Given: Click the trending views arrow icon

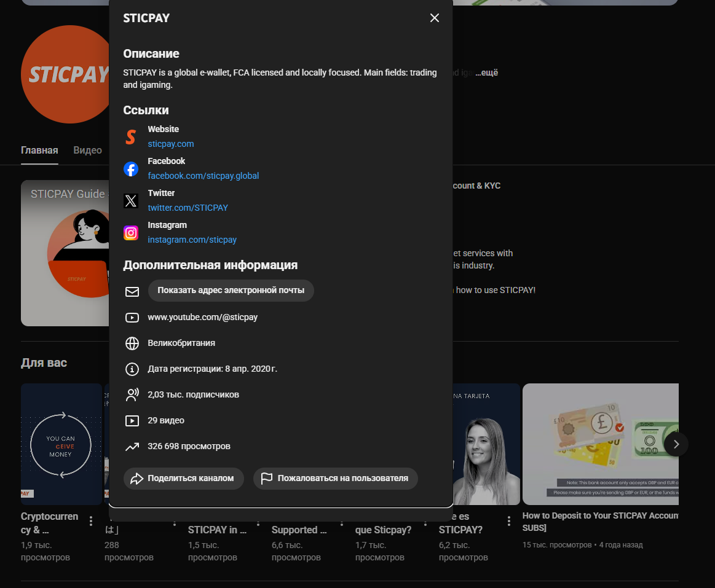Looking at the screenshot, I should (x=132, y=447).
